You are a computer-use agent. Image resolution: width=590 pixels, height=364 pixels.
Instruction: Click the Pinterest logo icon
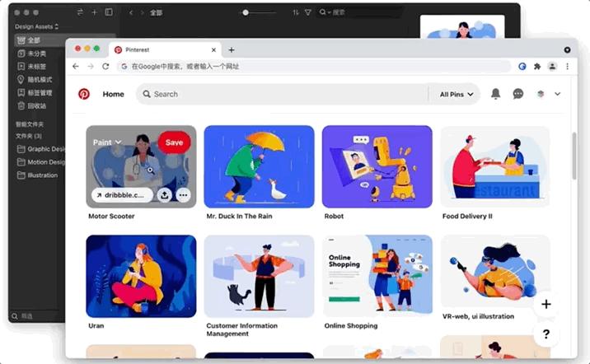pos(83,94)
